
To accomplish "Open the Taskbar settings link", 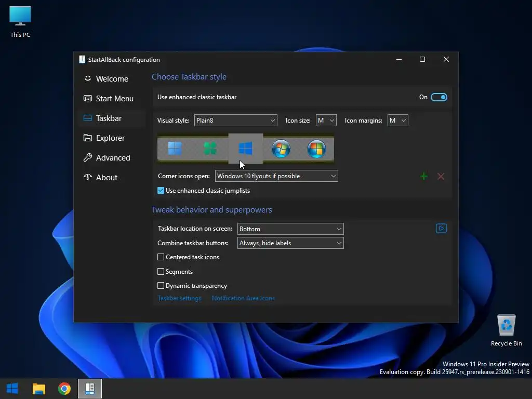I will 179,298.
